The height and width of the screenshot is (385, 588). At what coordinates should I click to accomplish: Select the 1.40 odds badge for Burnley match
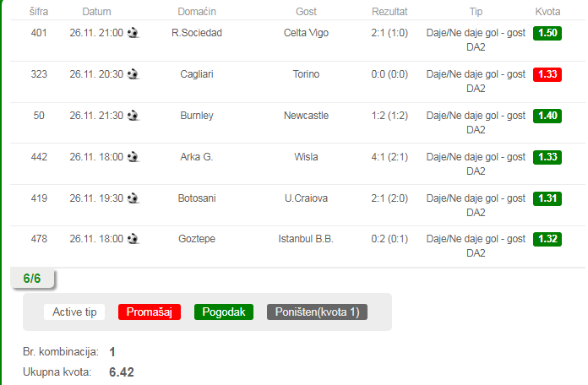[x=547, y=116]
